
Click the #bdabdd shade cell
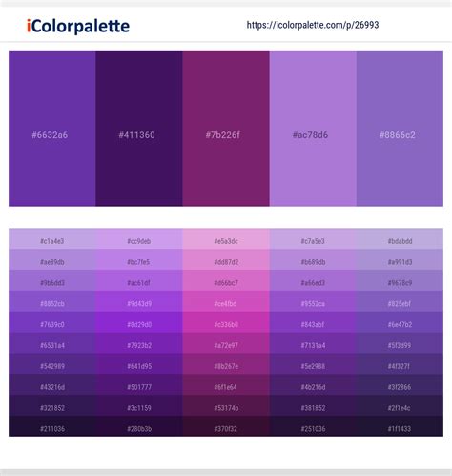coord(400,239)
